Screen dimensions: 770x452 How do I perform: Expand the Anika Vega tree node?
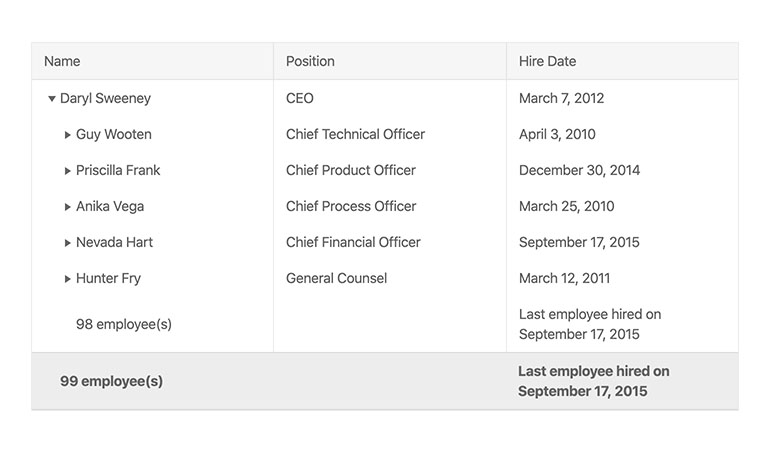tap(68, 207)
